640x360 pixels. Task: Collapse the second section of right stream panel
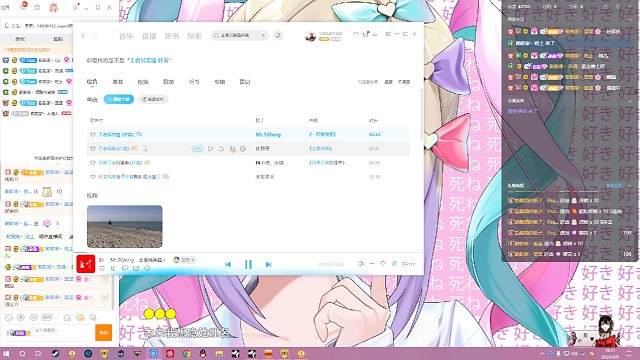click(629, 100)
